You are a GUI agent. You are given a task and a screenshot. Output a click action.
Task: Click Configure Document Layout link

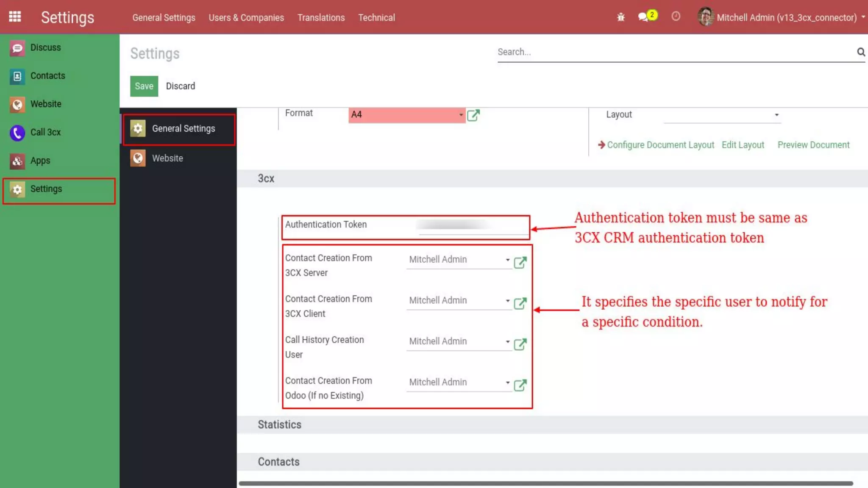point(660,145)
